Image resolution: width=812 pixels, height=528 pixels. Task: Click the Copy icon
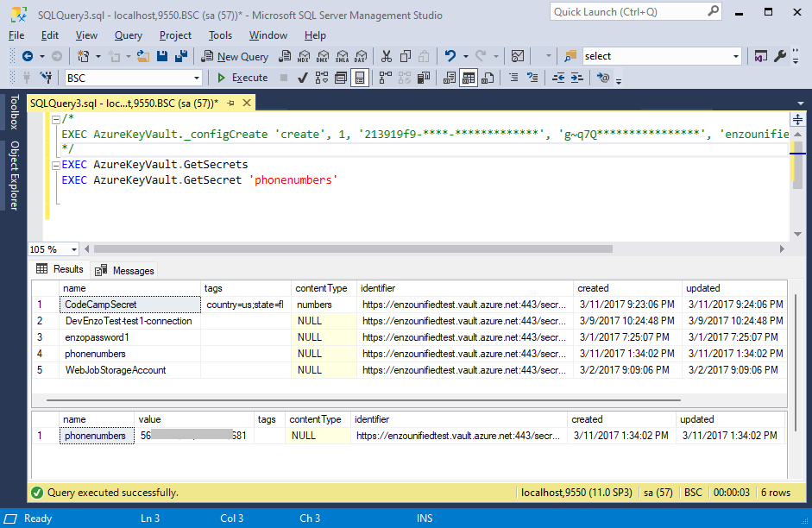click(406, 56)
